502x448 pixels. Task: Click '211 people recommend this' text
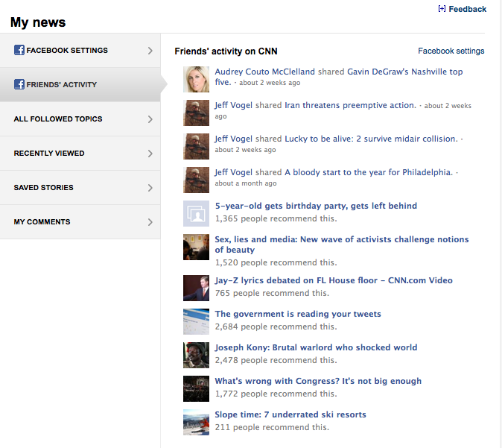(x=272, y=427)
